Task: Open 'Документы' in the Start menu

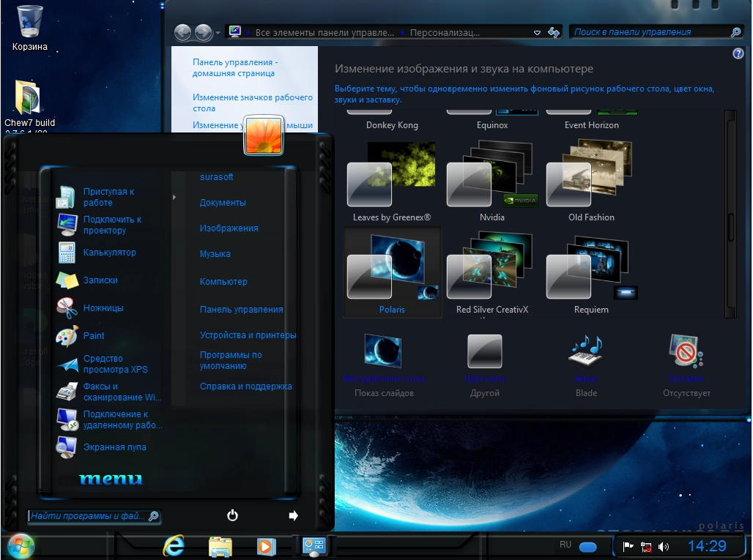Action: coord(223,203)
